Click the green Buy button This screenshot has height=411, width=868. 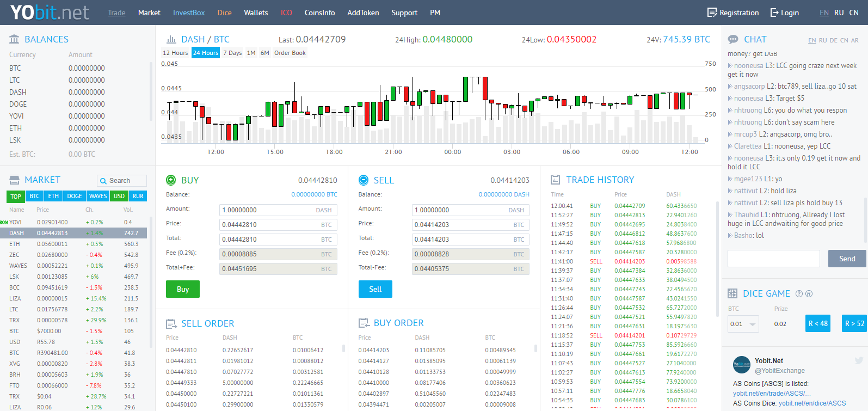[x=183, y=289]
